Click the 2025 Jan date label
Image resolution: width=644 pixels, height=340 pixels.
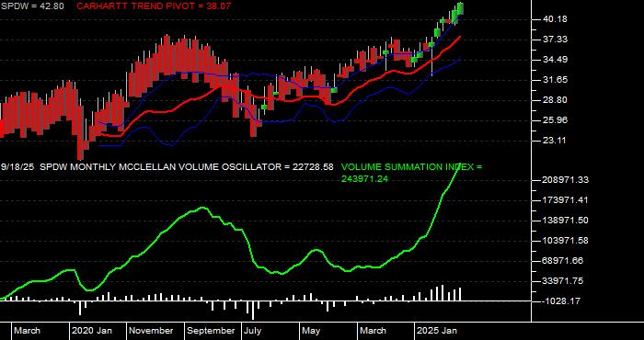point(437,331)
